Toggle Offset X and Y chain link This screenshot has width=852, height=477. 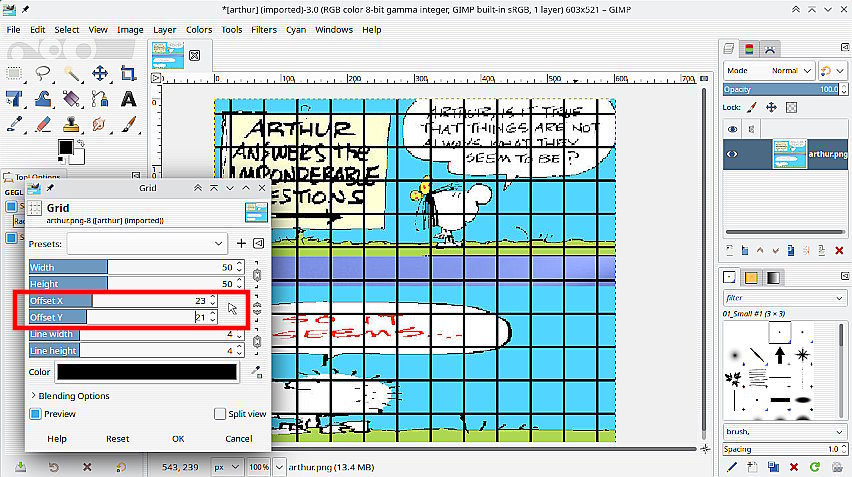coord(257,309)
